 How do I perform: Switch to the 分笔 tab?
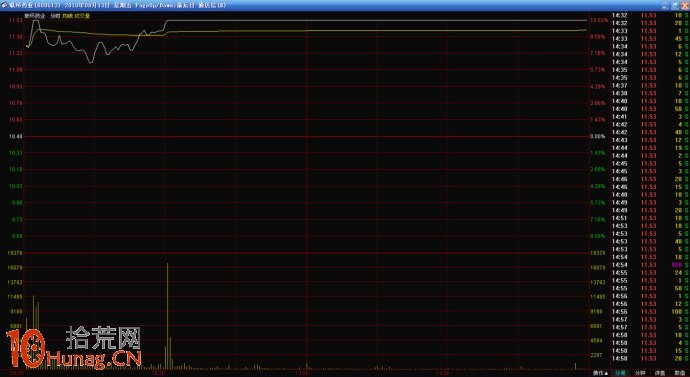620,373
